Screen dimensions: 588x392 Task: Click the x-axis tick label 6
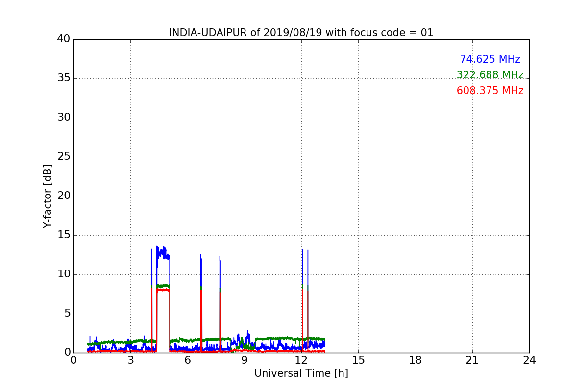[187, 360]
